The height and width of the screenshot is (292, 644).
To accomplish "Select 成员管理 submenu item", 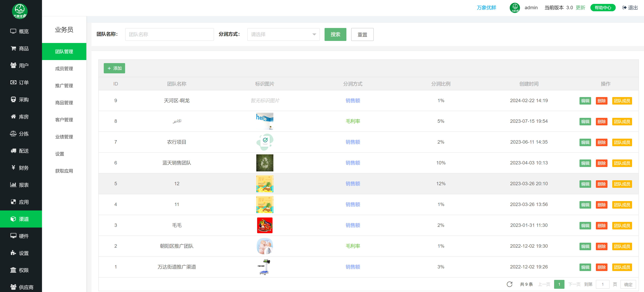I will coord(64,68).
